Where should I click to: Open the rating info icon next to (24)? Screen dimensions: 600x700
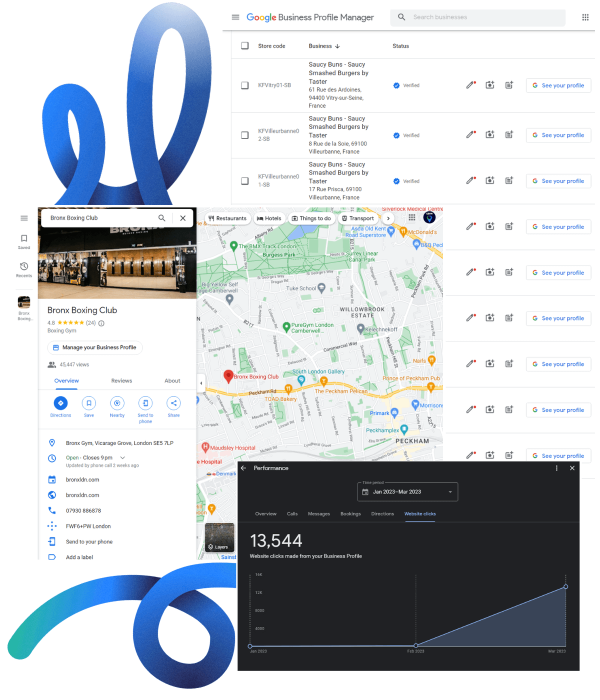point(101,323)
